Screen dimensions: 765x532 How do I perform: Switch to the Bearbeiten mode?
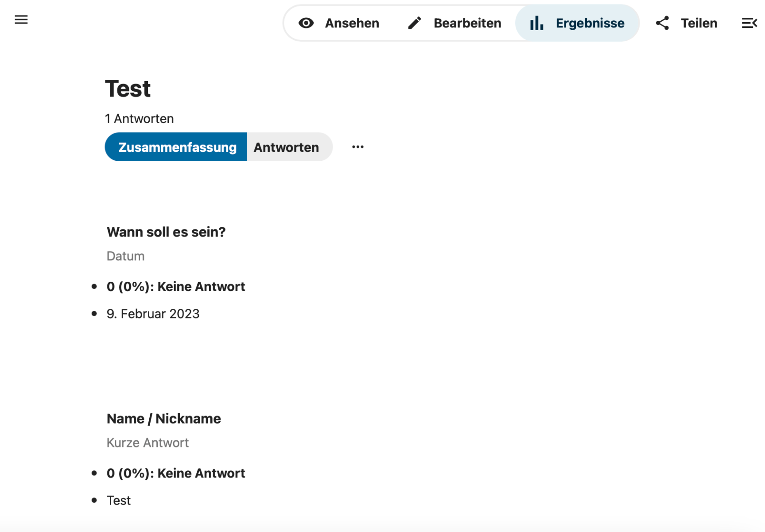(x=467, y=23)
